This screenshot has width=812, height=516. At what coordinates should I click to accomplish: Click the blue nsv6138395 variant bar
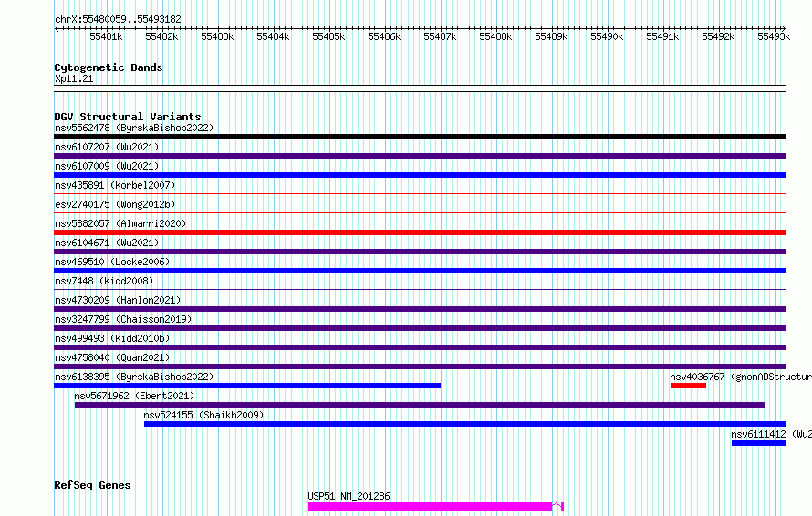(247, 386)
